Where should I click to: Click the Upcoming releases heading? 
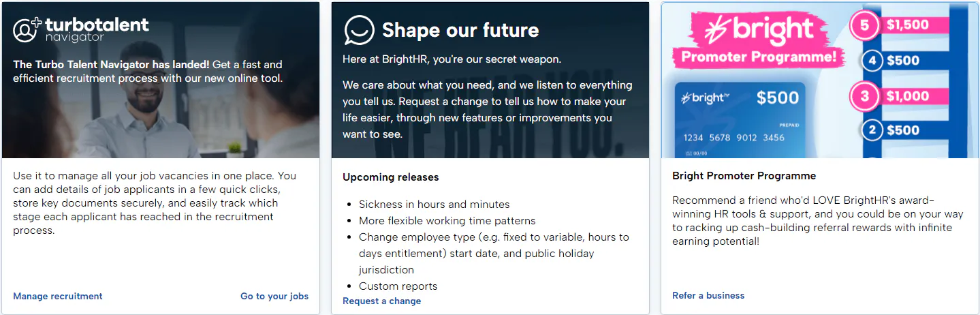(x=391, y=177)
